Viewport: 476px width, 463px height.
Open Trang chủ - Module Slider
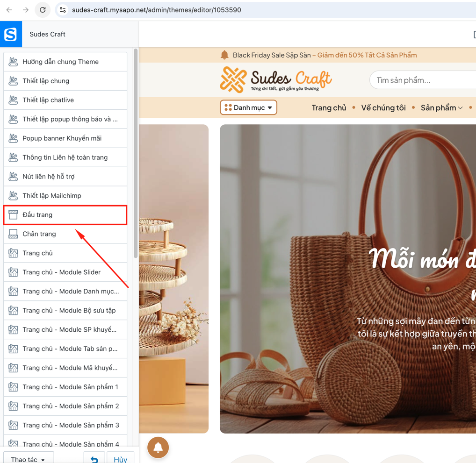(x=65, y=272)
